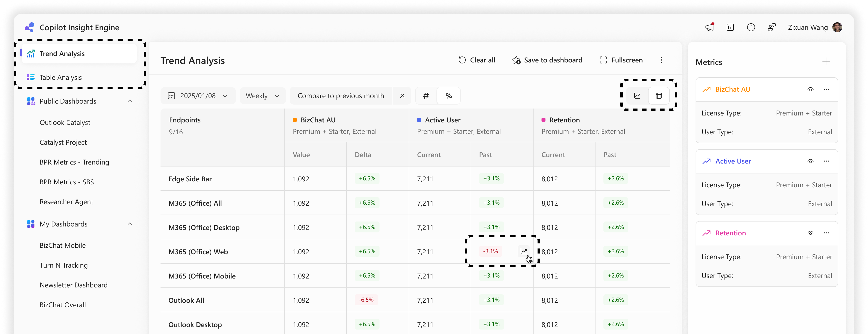This screenshot has width=868, height=334.
Task: Open Trend Analysis more options menu
Action: click(661, 60)
